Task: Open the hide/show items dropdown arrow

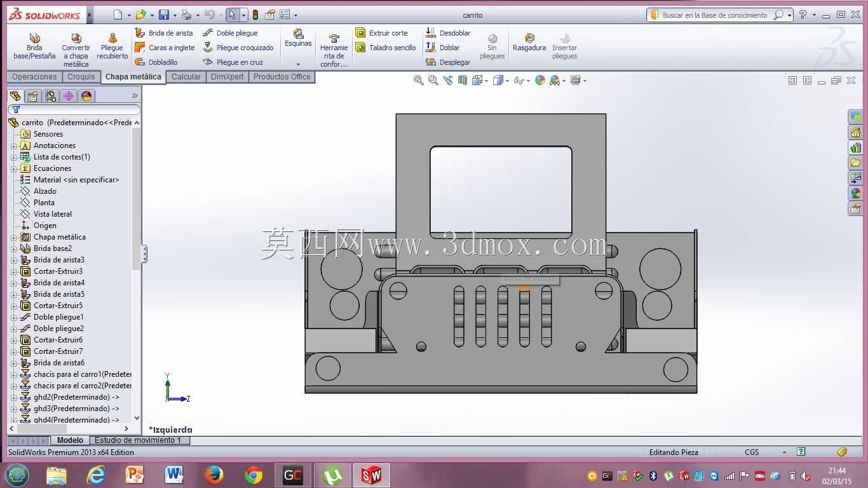Action: [x=529, y=81]
